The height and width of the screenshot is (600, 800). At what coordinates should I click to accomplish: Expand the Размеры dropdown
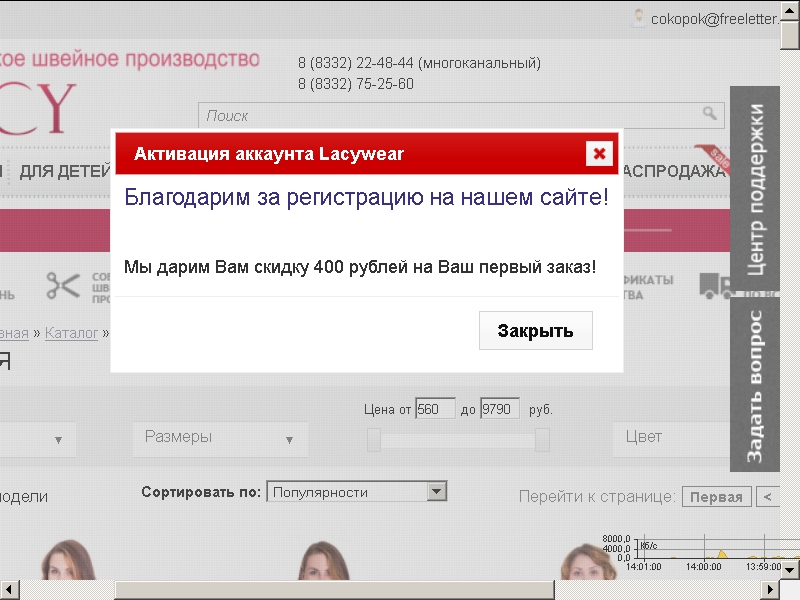(220, 439)
